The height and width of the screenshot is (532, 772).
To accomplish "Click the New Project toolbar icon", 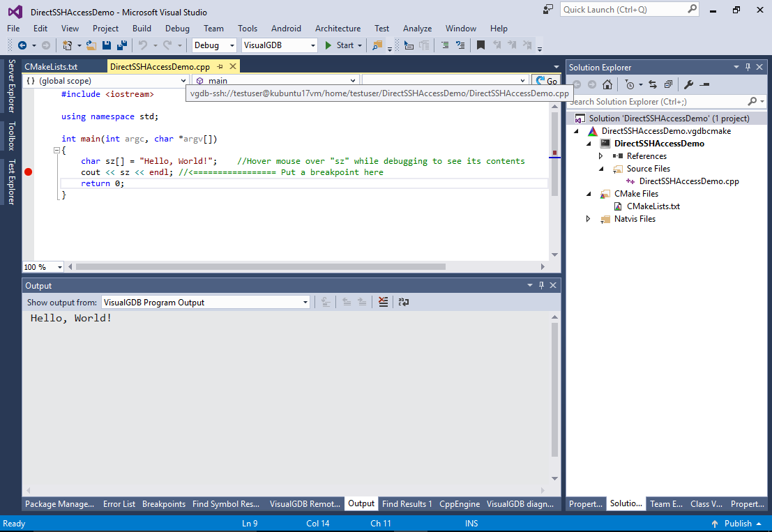I will (67, 45).
